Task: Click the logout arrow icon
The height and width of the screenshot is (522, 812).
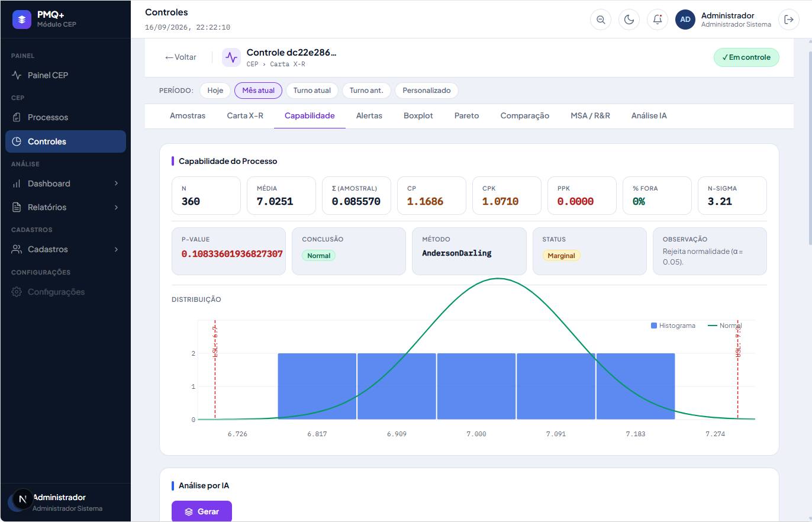Action: coord(788,20)
